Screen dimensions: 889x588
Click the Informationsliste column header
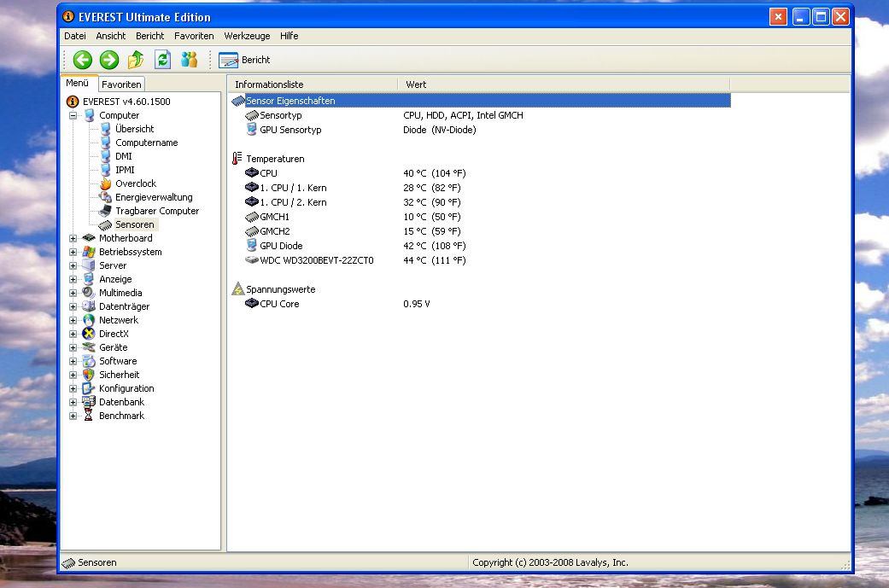313,84
